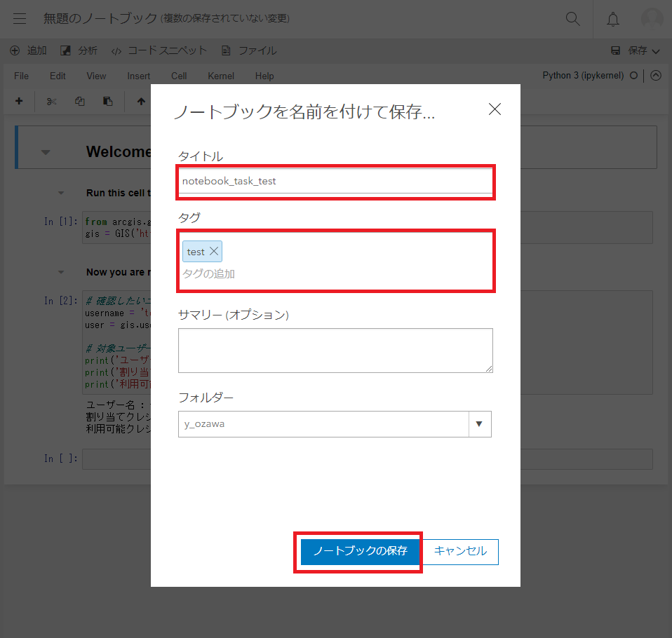The image size is (672, 638).
Task: Click the サマリー summary text area
Action: [335, 351]
